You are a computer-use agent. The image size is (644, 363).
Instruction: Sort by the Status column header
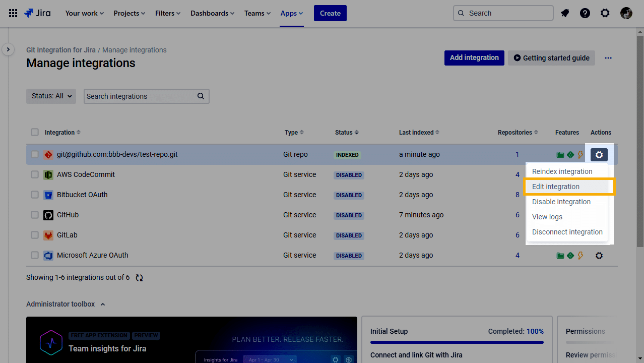[x=347, y=133]
